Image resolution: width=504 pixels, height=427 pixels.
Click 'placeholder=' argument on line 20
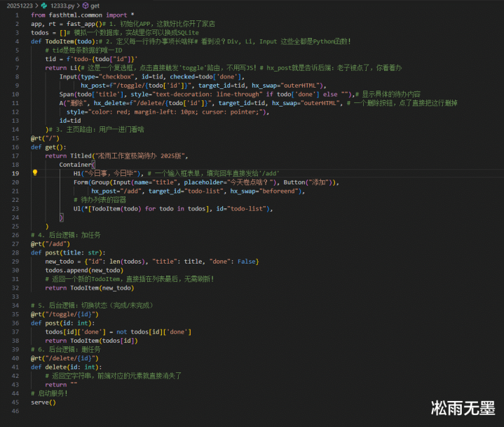pyautogui.click(x=205, y=182)
